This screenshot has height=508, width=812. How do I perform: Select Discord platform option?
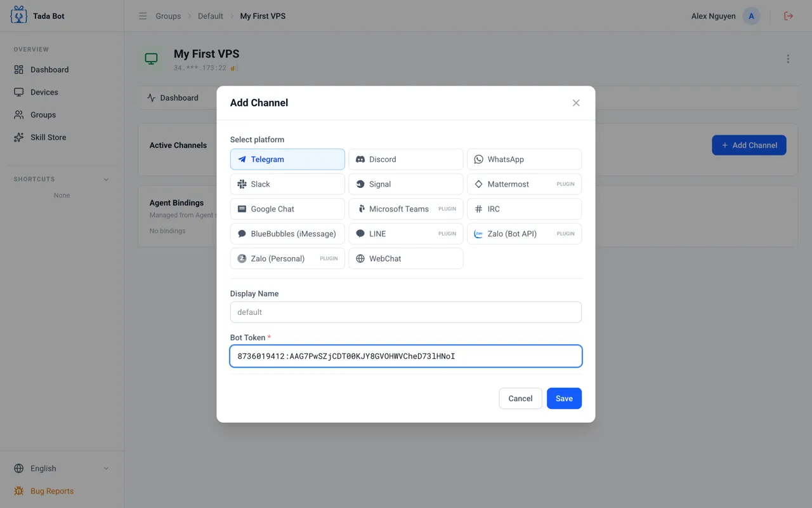406,159
